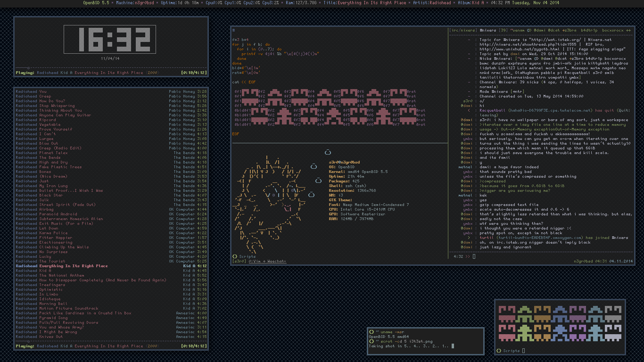The image size is (644, 362).
Task: Select the "Anyone Can Play Guitar" track
Action: [111, 115]
